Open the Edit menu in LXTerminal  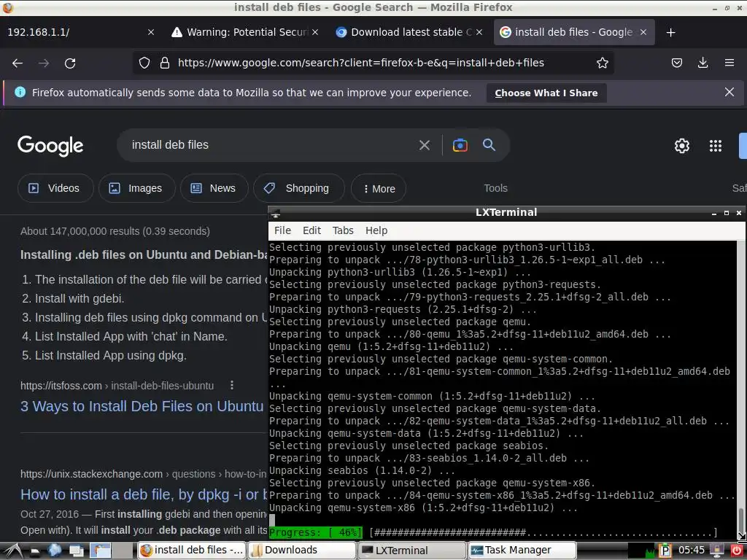311,230
